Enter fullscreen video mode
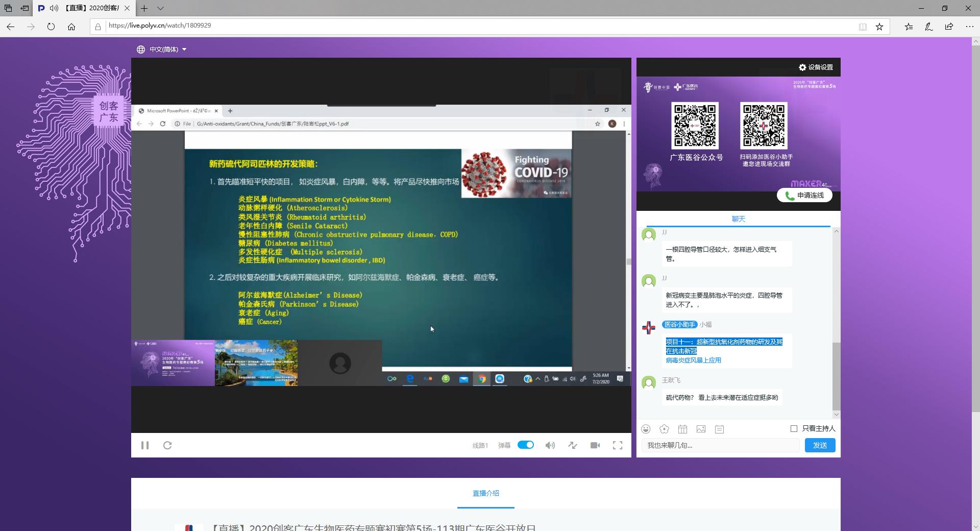 [617, 445]
